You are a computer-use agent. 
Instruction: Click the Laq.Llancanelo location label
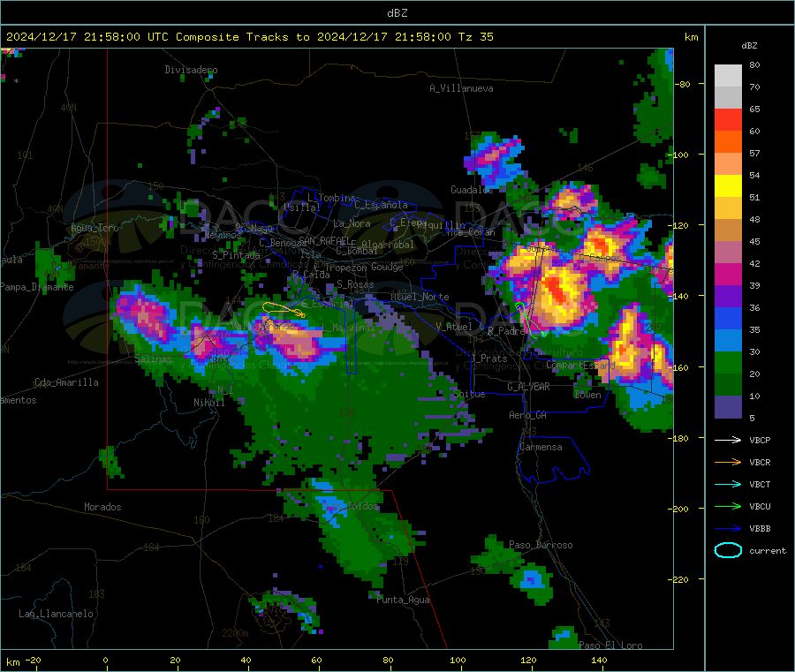pyautogui.click(x=56, y=614)
